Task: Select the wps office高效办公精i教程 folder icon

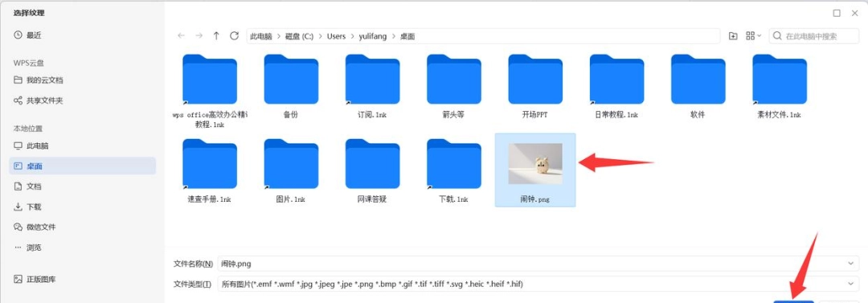Action: click(209, 80)
